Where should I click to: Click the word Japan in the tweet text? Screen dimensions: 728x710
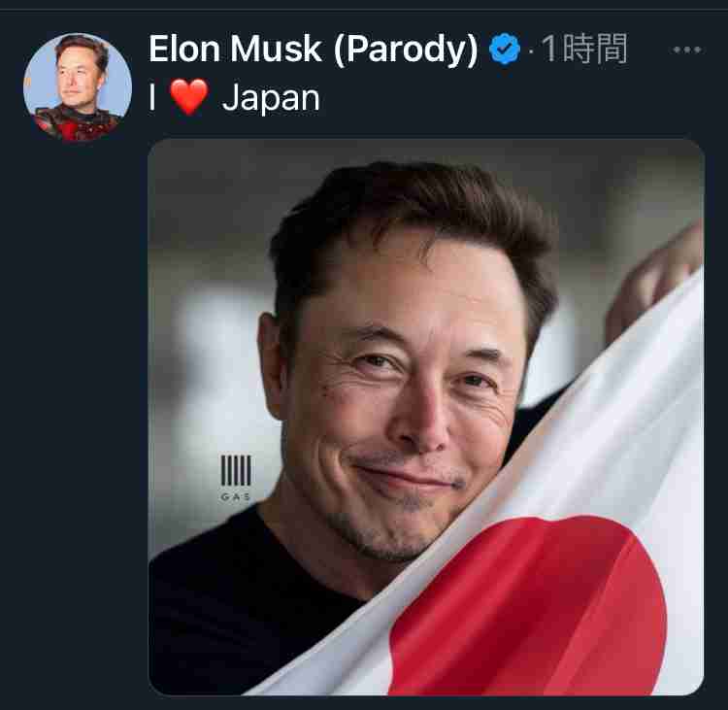pyautogui.click(x=271, y=98)
